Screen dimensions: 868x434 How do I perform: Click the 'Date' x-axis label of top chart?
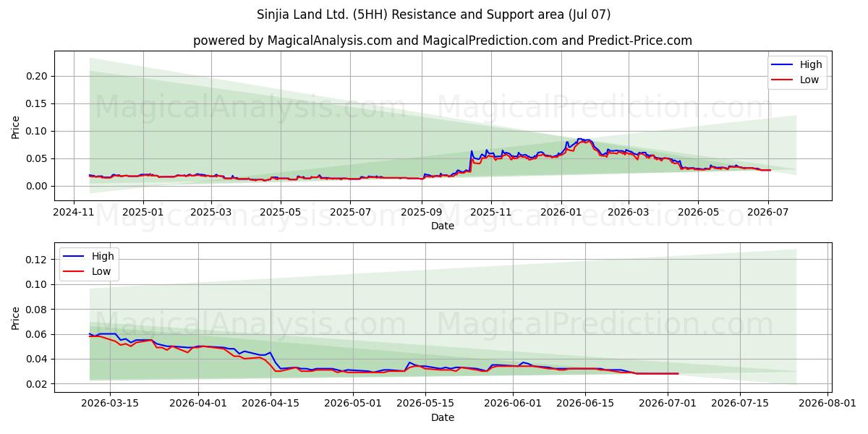click(443, 226)
